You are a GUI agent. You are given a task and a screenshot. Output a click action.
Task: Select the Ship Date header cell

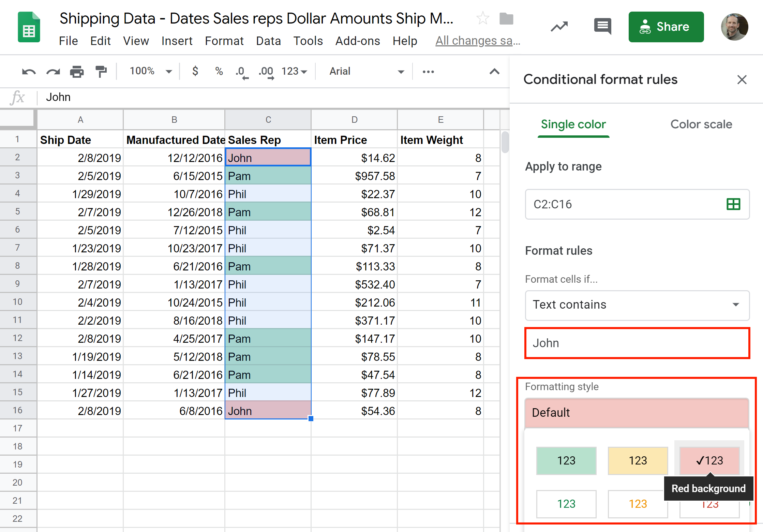tap(80, 140)
